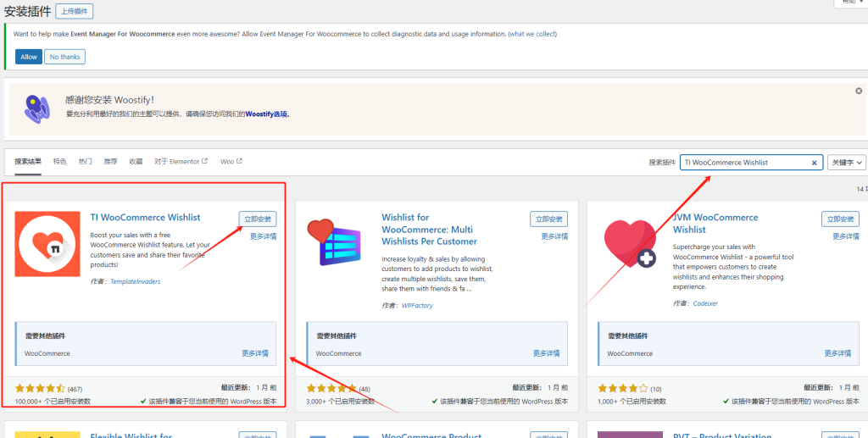This screenshot has width=868, height=438.
Task: Clear the plugin search field text
Action: 815,163
